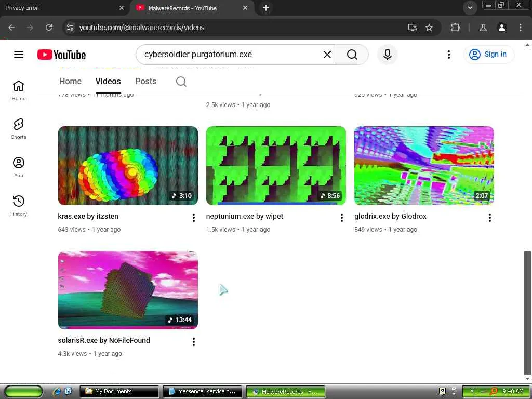Image resolution: width=532 pixels, height=399 pixels.
Task: Open glodrix.exe by Glodrox title link
Action: [x=390, y=216]
